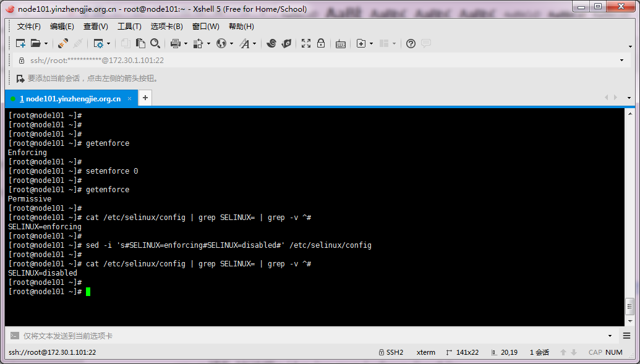This screenshot has width=640, height=364.
Task: Click the New tab plus-page icon
Action: (x=361, y=43)
